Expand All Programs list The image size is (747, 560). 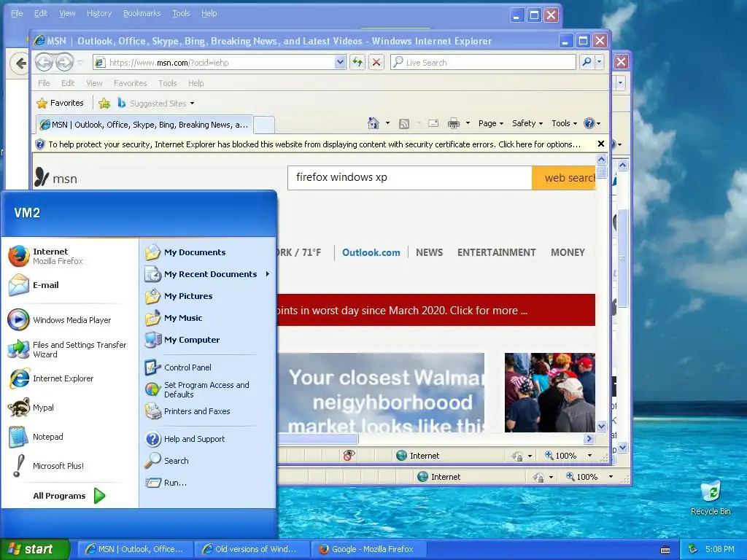(69, 496)
